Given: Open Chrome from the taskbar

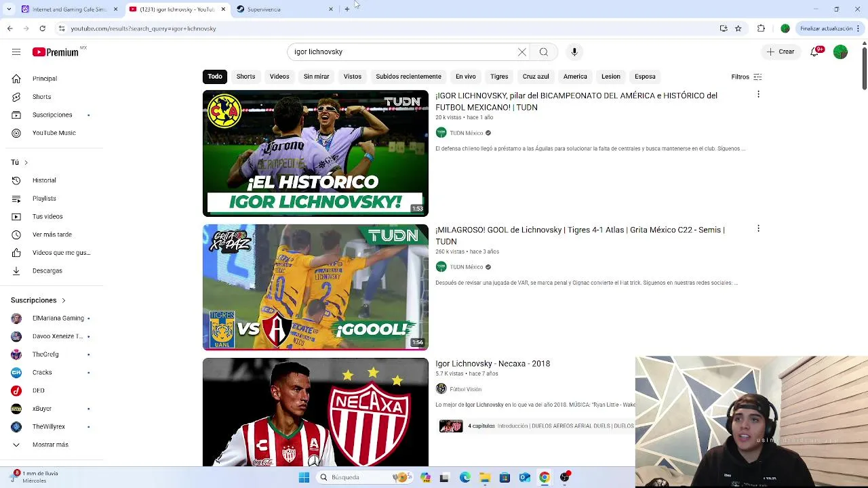Looking at the screenshot, I should tap(545, 477).
